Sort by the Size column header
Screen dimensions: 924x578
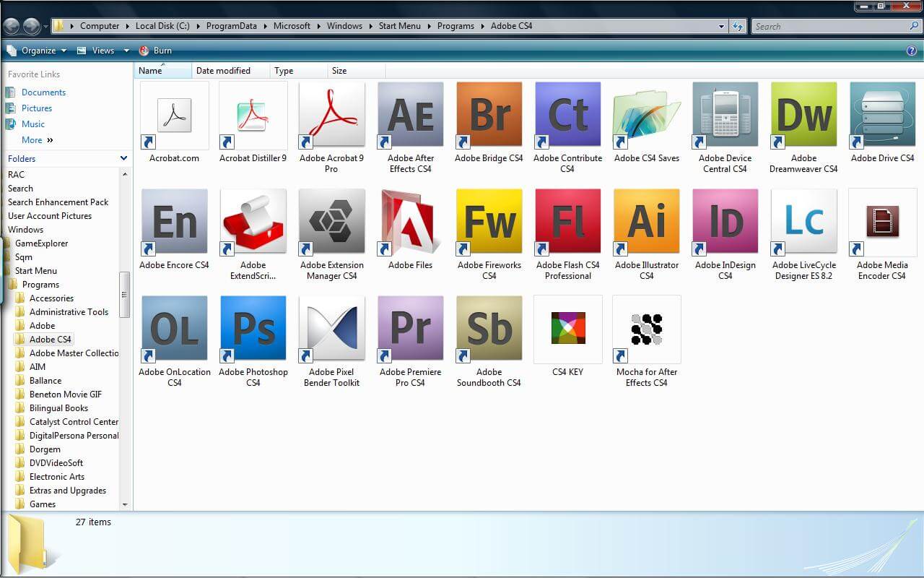click(357, 71)
